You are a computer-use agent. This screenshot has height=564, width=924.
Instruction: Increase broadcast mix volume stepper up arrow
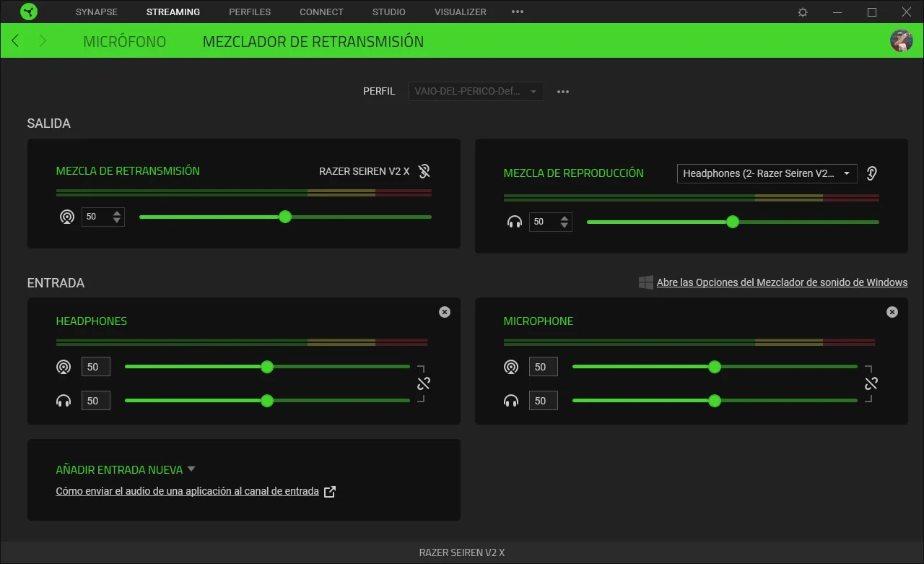tap(117, 213)
